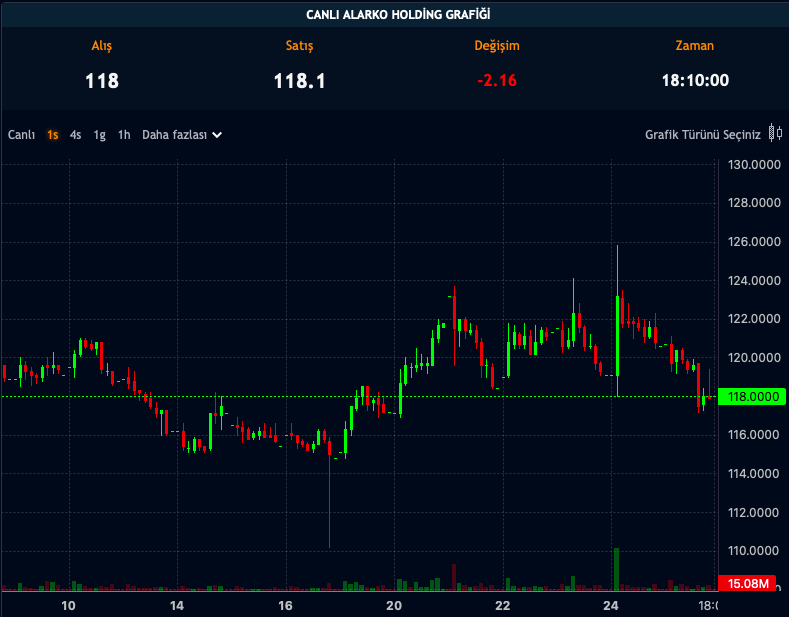Click the date label 22 on time axis
This screenshot has height=617, width=789.
503,605
